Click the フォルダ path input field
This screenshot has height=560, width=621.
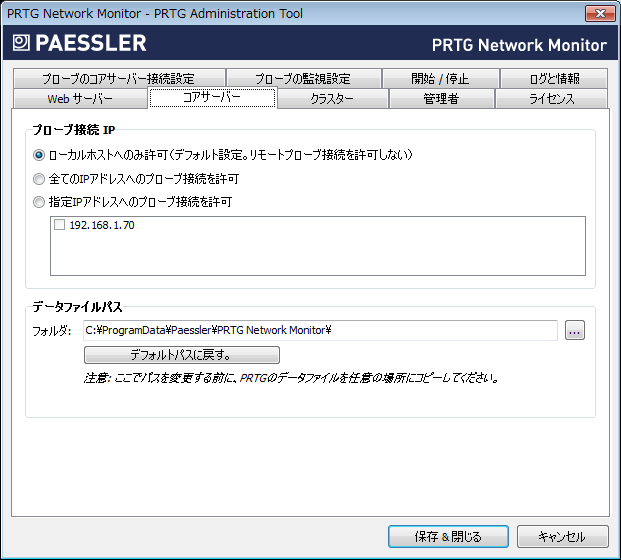coord(320,330)
